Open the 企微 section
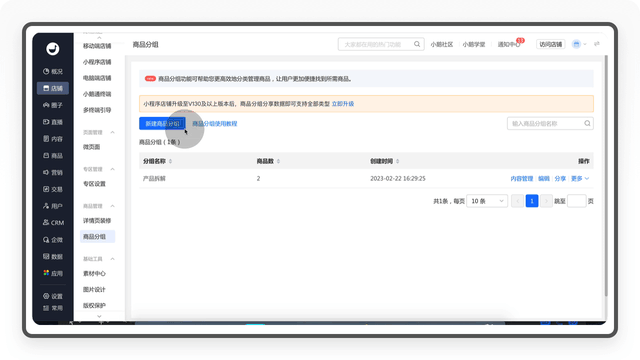Screen dimensions: 640x360 53,240
